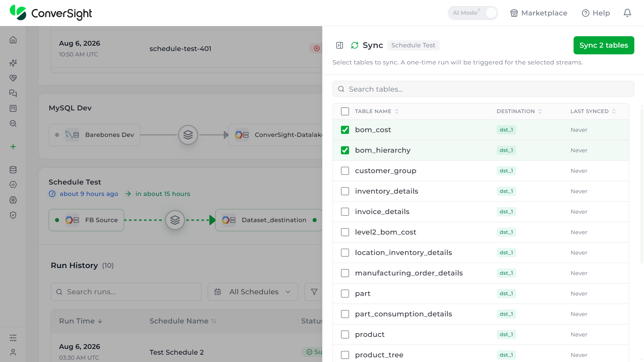Click the Barebones Dev source node

click(94, 135)
